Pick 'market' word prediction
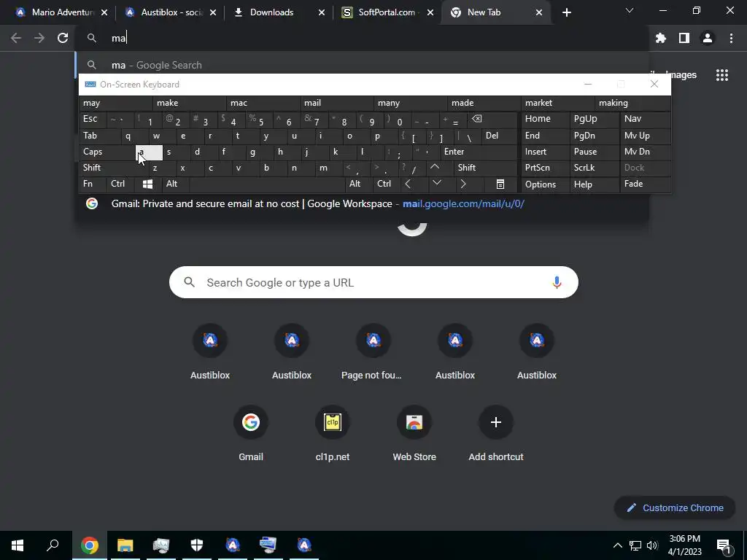Viewport: 747px width, 560px height. [x=558, y=103]
